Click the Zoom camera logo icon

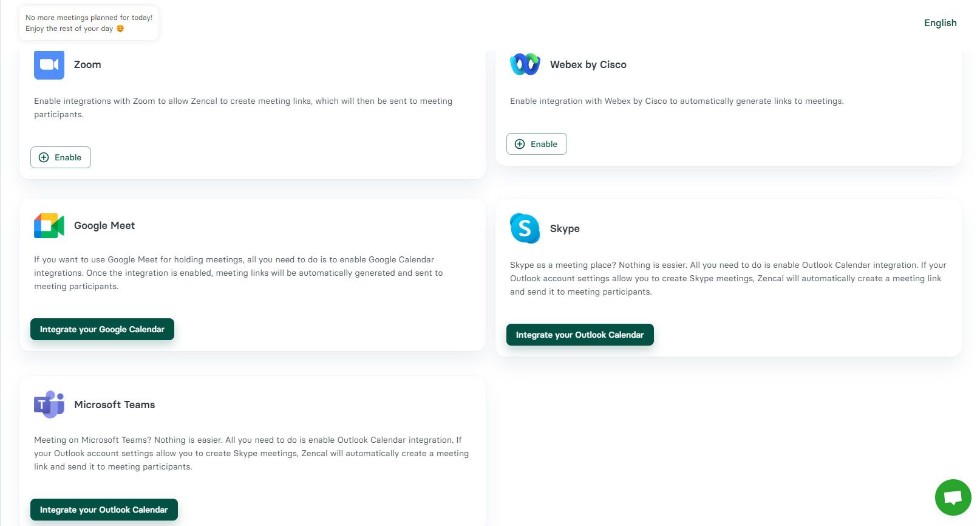pyautogui.click(x=49, y=64)
